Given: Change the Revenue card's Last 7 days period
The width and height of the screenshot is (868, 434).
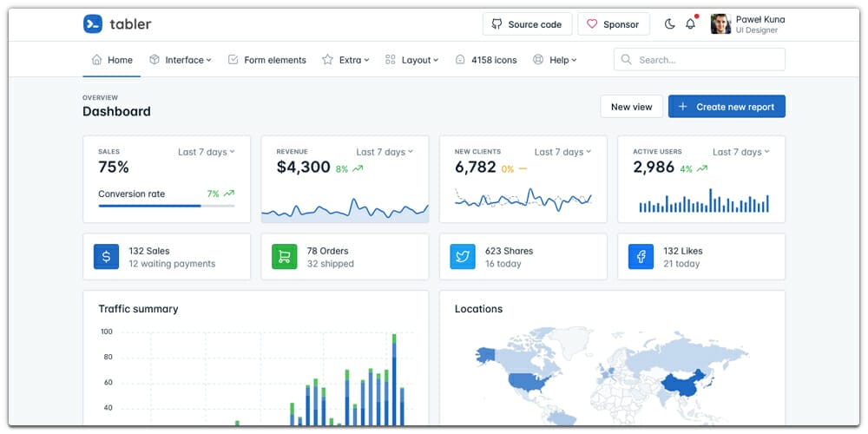Looking at the screenshot, I should [385, 152].
